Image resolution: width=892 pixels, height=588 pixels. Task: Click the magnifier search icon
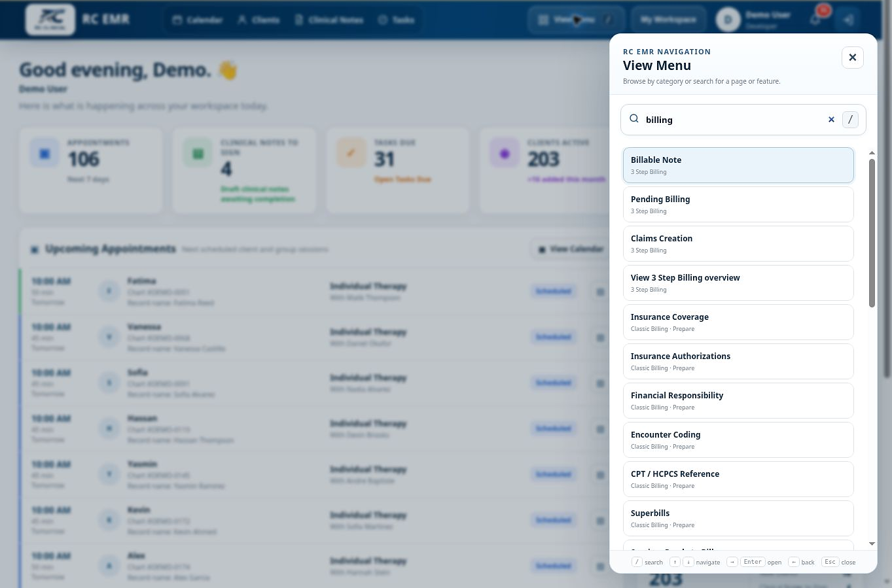634,119
